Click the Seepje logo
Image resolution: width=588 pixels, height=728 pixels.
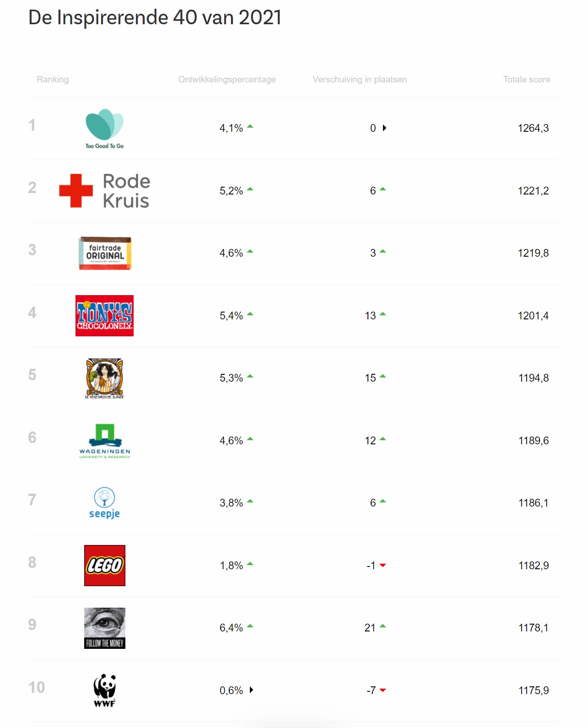point(104,503)
